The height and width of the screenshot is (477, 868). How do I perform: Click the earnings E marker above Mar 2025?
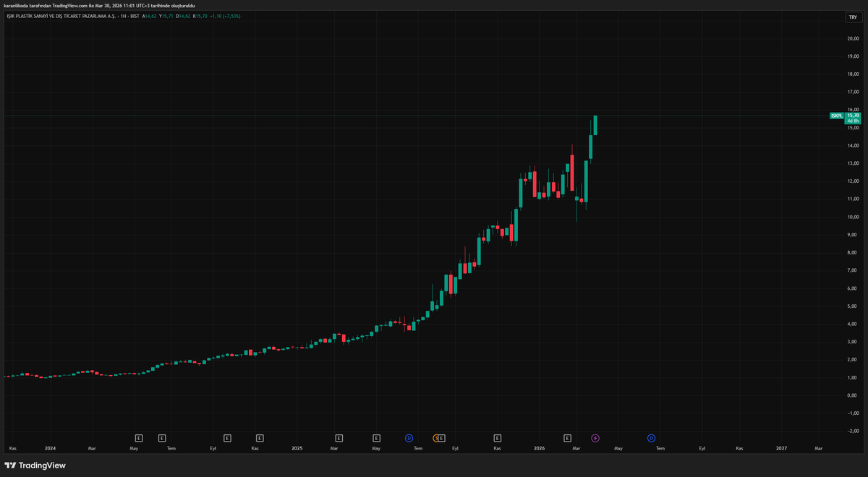click(339, 438)
